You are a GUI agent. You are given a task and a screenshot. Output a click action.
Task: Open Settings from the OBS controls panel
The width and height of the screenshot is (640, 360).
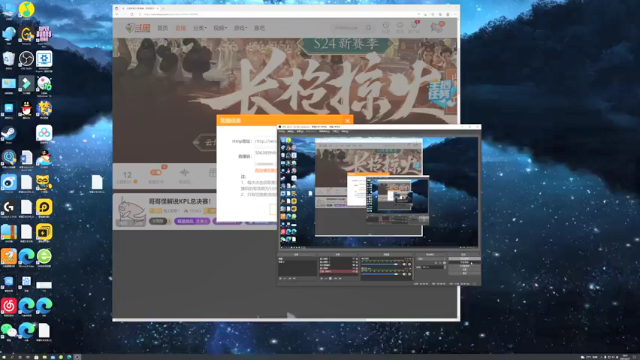point(464,269)
